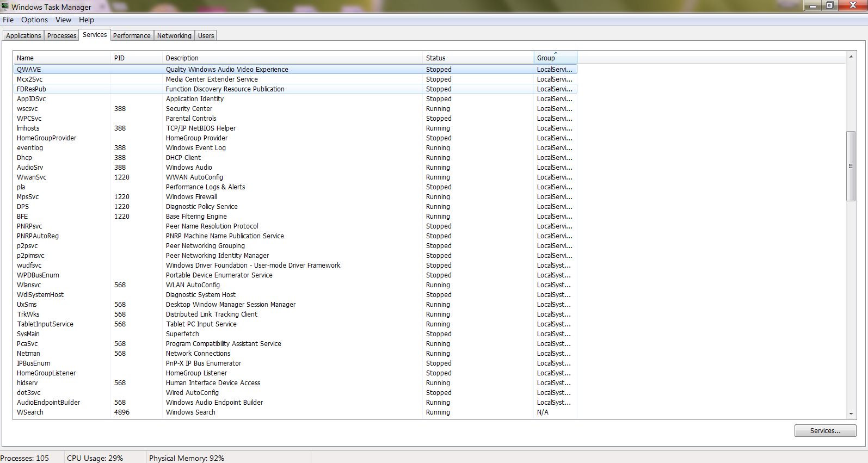Select the WPDBusEnum service
This screenshot has height=463, width=868.
point(295,275)
